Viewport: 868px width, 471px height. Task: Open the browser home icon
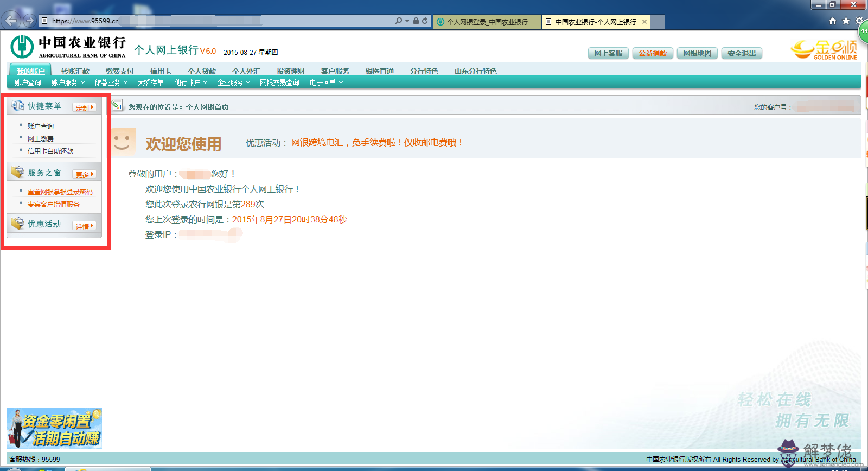click(833, 21)
